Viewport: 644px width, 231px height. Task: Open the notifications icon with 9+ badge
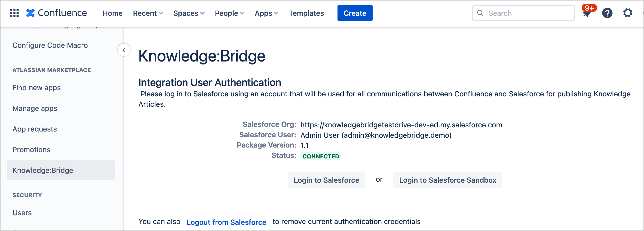[x=587, y=13]
